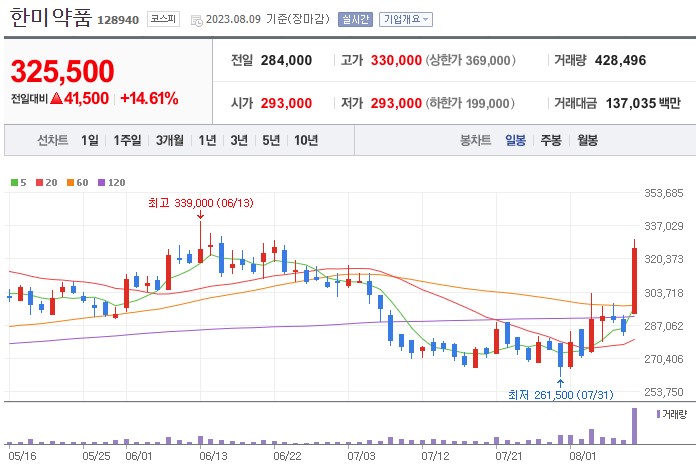Click the +14.61% change rate
696x473 pixels.
click(x=149, y=99)
